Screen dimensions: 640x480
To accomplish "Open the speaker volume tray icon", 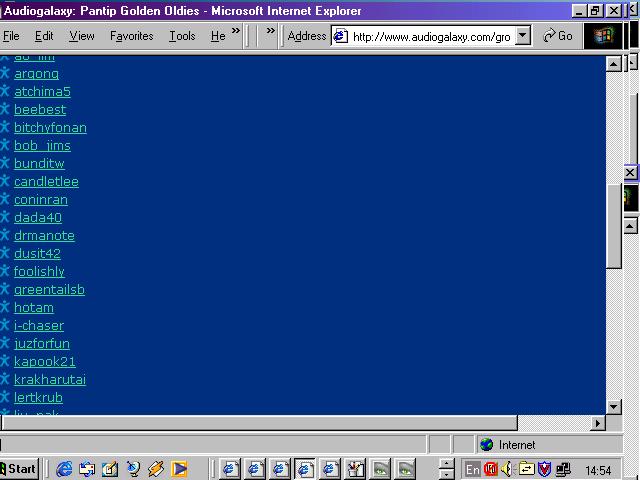I will point(507,469).
